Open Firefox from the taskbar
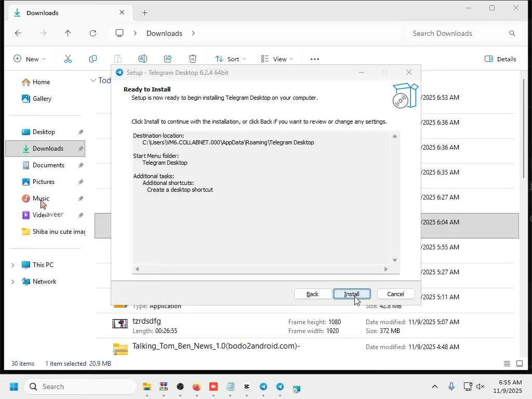Screen dimensions: 532x399 (x=196, y=387)
